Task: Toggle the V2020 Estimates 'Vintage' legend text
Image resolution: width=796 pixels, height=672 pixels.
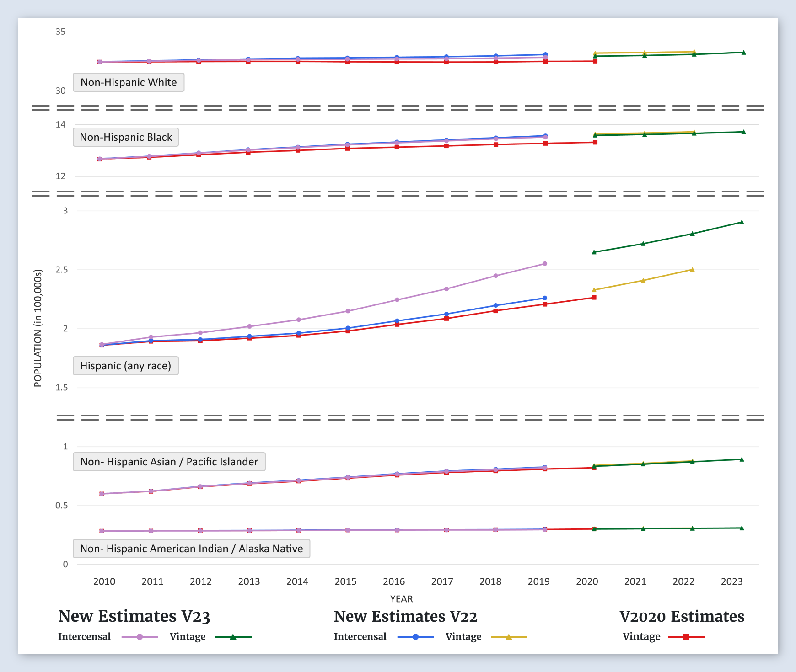Action: coord(641,637)
